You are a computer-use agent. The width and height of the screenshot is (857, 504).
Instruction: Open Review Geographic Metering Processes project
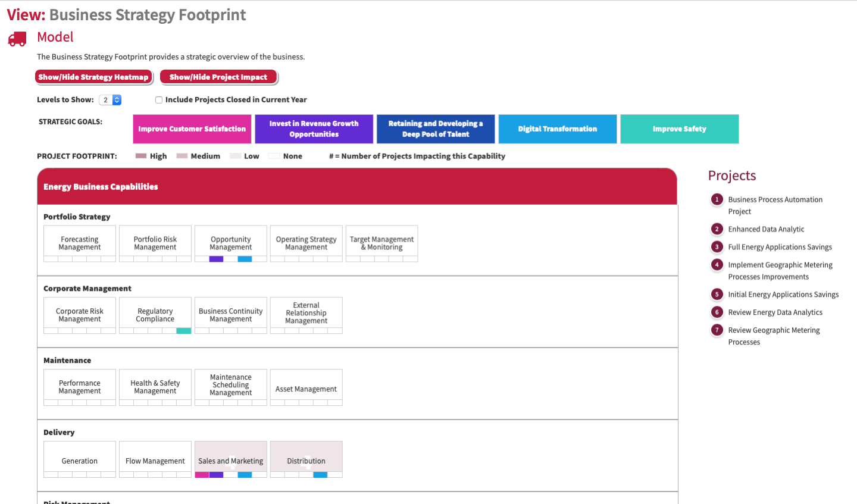(774, 336)
